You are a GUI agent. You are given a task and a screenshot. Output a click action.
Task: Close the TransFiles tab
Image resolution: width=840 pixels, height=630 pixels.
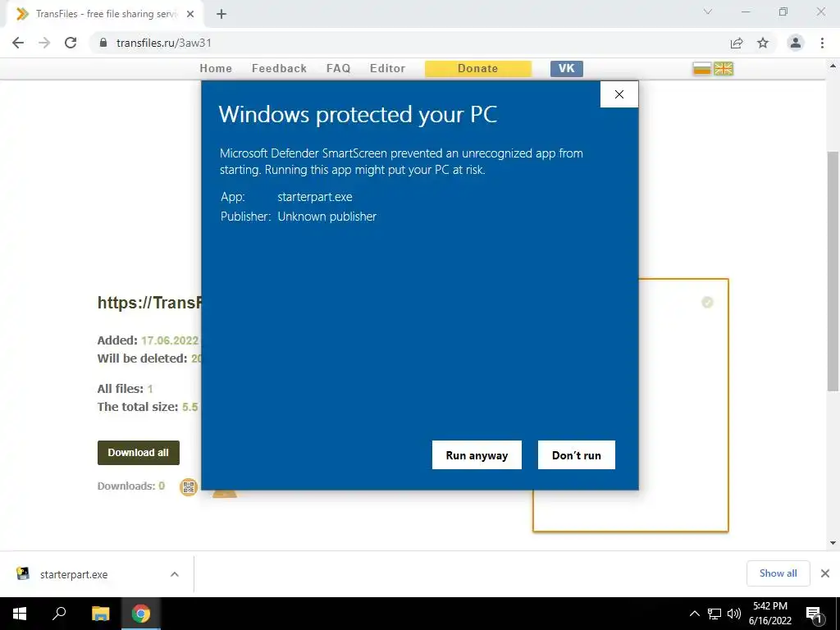click(x=190, y=14)
